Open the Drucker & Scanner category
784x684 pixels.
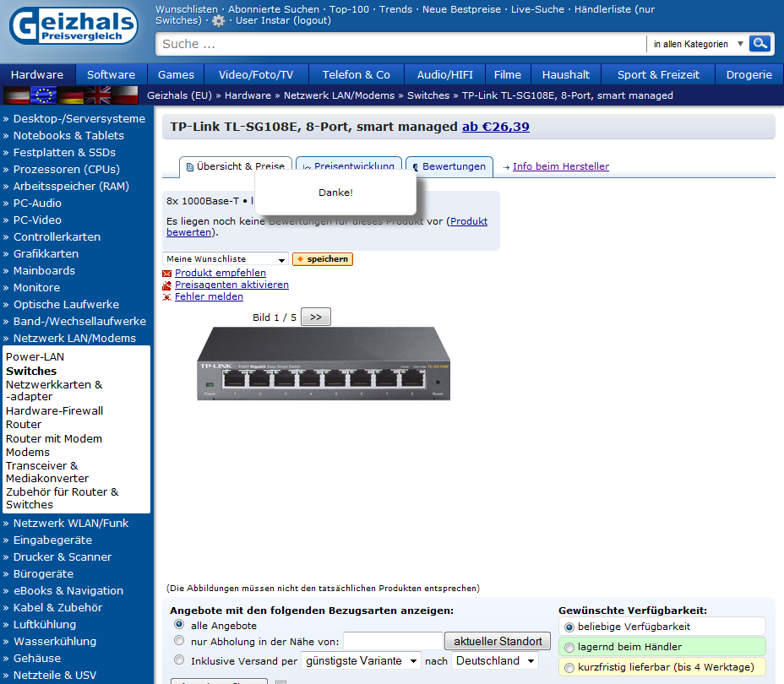(63, 557)
